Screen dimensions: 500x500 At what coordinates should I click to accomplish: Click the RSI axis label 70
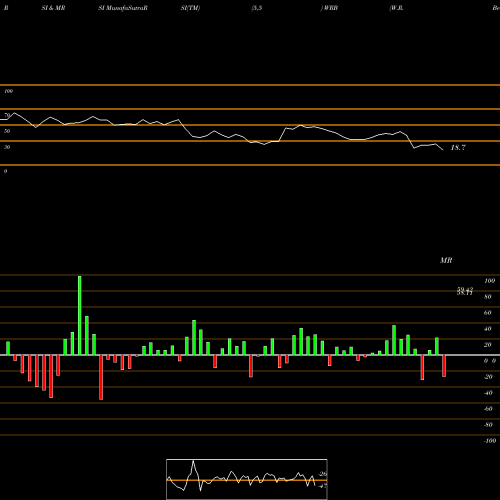[x=7, y=115]
